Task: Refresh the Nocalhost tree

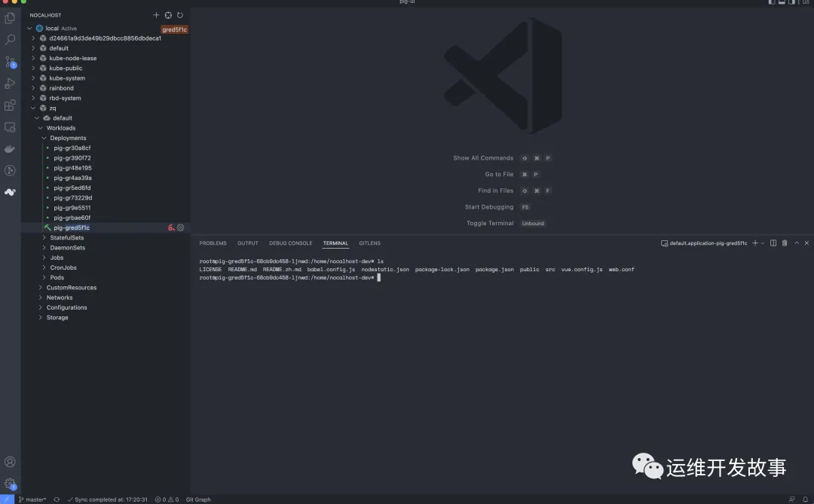Action: 180,15
